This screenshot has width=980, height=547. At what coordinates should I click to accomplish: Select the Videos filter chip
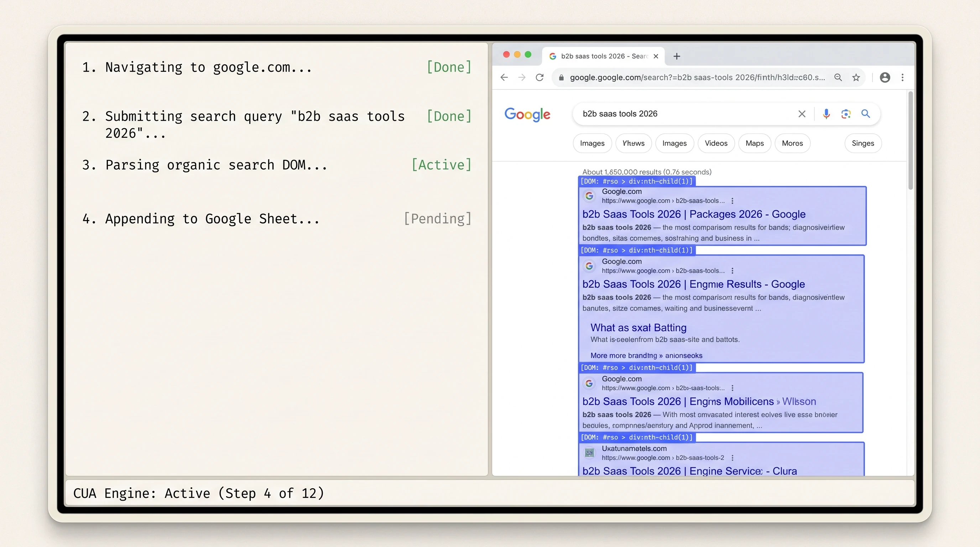pyautogui.click(x=716, y=144)
